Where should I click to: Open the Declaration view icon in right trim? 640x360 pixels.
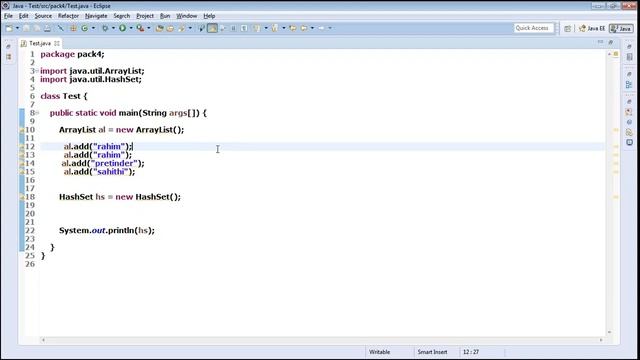pyautogui.click(x=629, y=132)
